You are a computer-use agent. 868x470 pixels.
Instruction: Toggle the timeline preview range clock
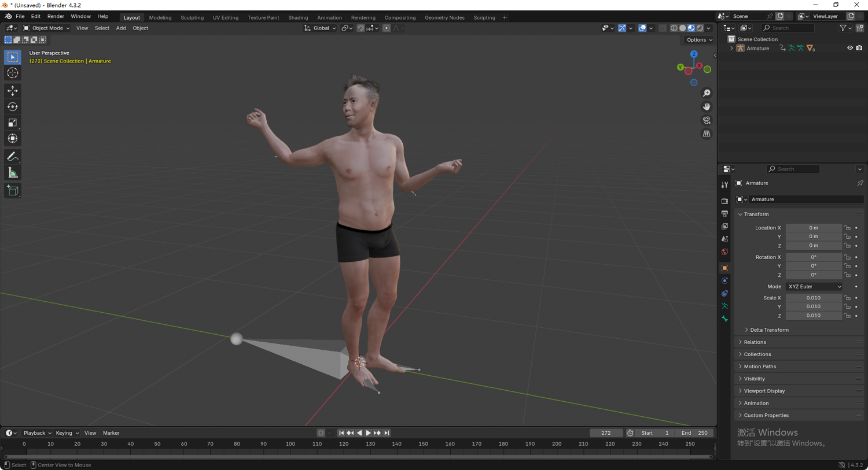click(630, 433)
